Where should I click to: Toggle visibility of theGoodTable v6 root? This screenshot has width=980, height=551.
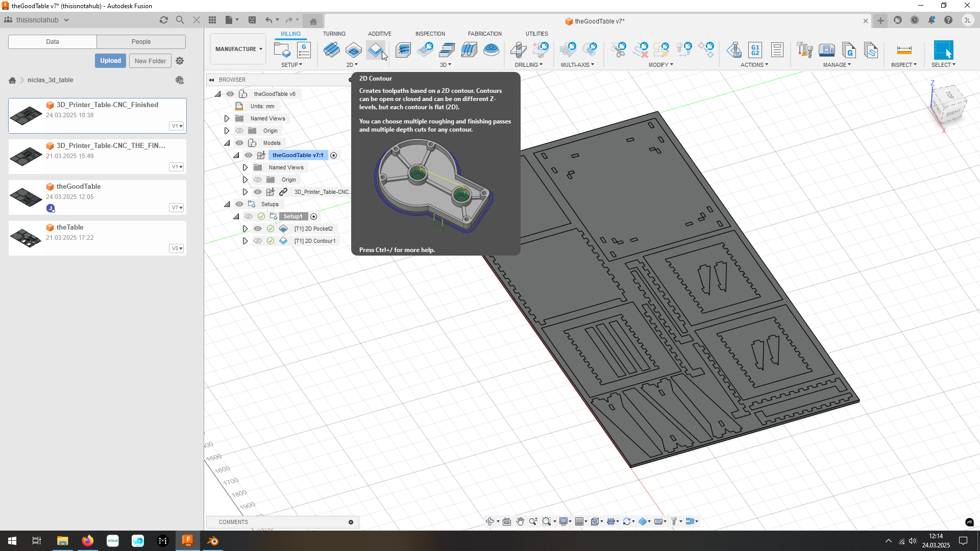tap(230, 94)
